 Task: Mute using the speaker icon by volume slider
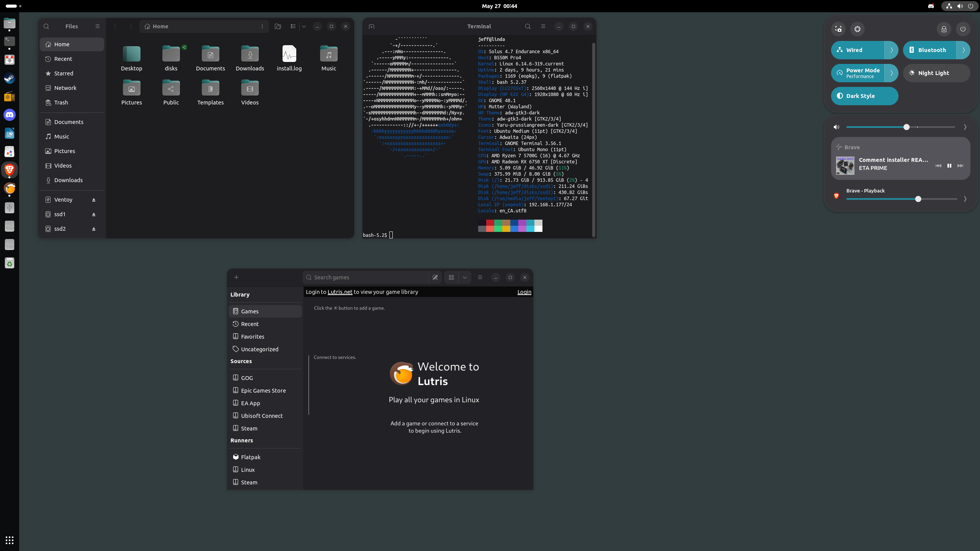836,127
